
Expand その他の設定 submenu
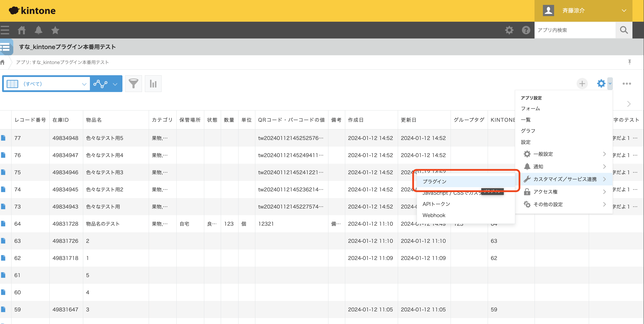point(564,204)
